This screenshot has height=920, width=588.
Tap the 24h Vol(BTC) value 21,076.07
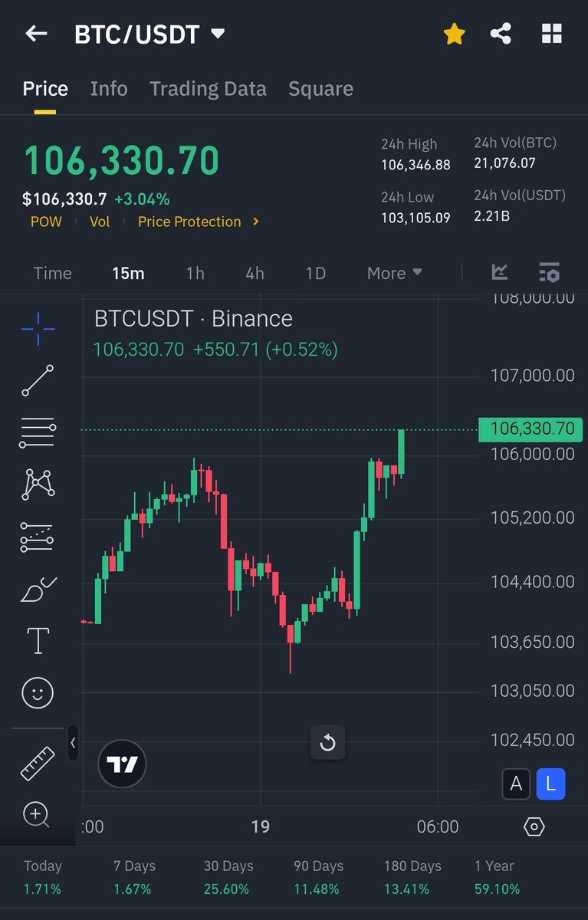[504, 163]
